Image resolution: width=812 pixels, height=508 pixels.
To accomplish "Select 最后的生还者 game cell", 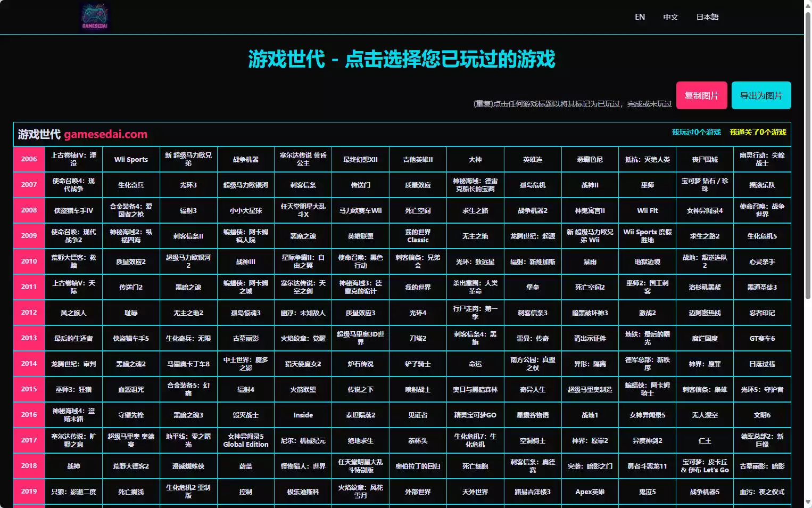I will click(x=73, y=338).
